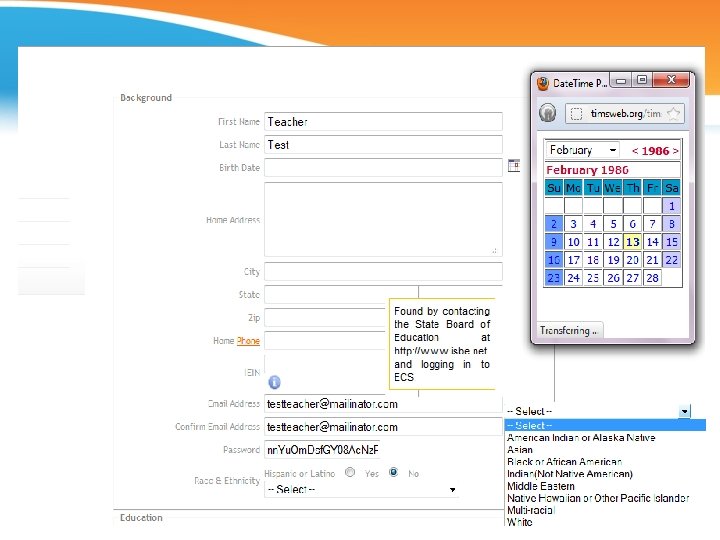Viewport: 720px width, 540px height.
Task: Click the Zip input field
Action: pyautogui.click(x=325, y=317)
